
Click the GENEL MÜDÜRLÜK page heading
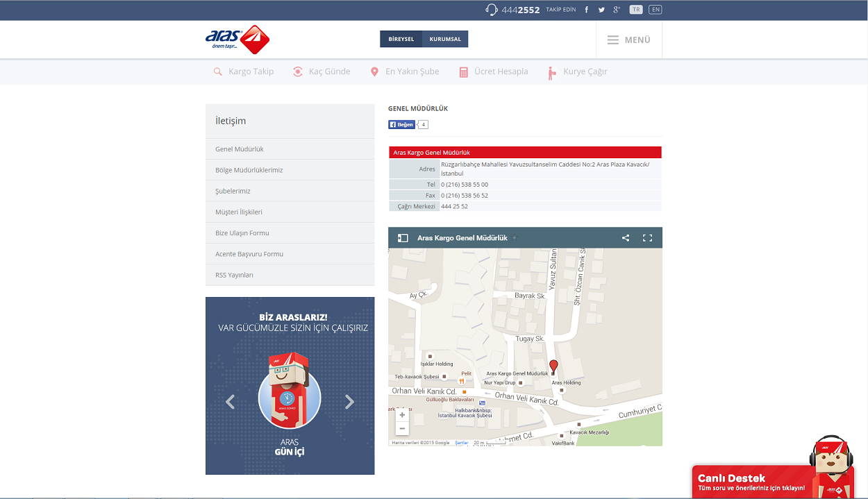(418, 109)
